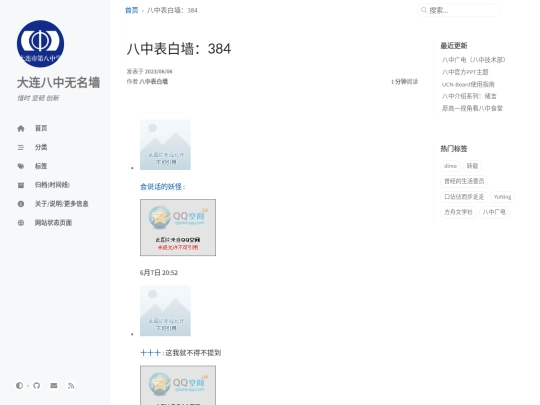The width and height of the screenshot is (540, 405).
Task: Click the search box labeled 搜索...
Action: pos(459,10)
